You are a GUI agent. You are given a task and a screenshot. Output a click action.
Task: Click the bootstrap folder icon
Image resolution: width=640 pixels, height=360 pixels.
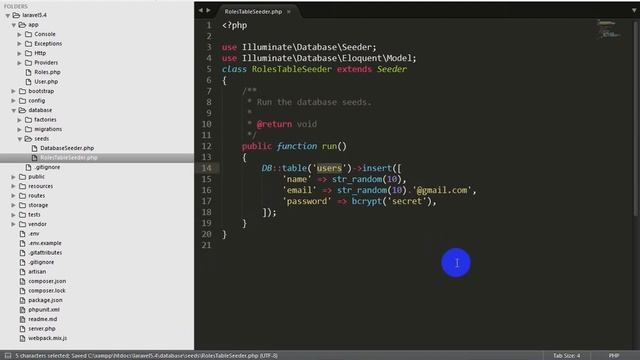[x=22, y=91]
